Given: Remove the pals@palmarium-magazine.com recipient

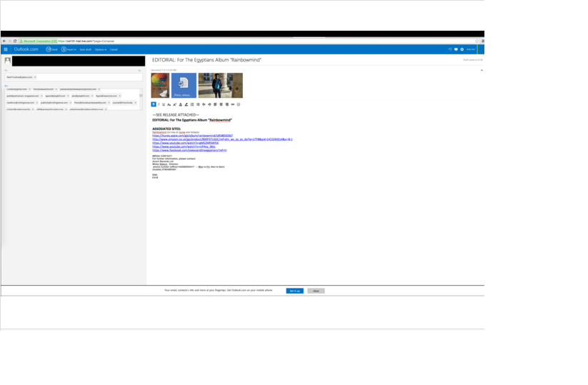Looking at the screenshot, I should [x=41, y=96].
